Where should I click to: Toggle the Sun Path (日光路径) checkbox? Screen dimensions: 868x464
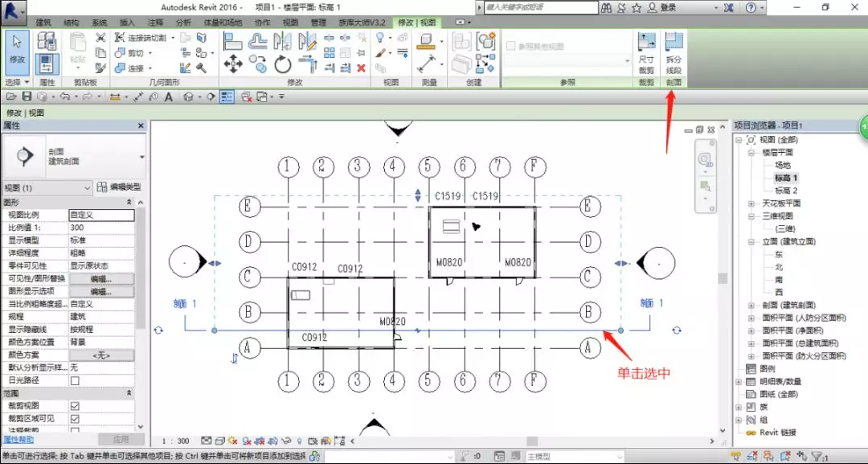(76, 380)
